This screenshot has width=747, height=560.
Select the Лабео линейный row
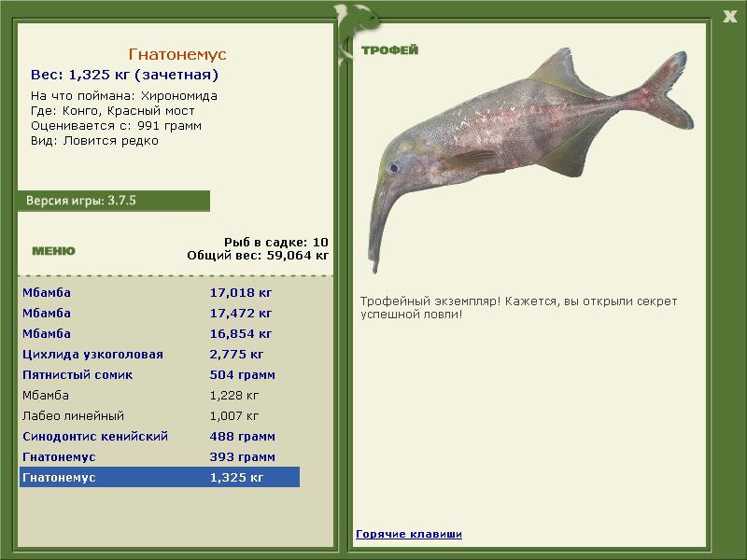pos(160,415)
